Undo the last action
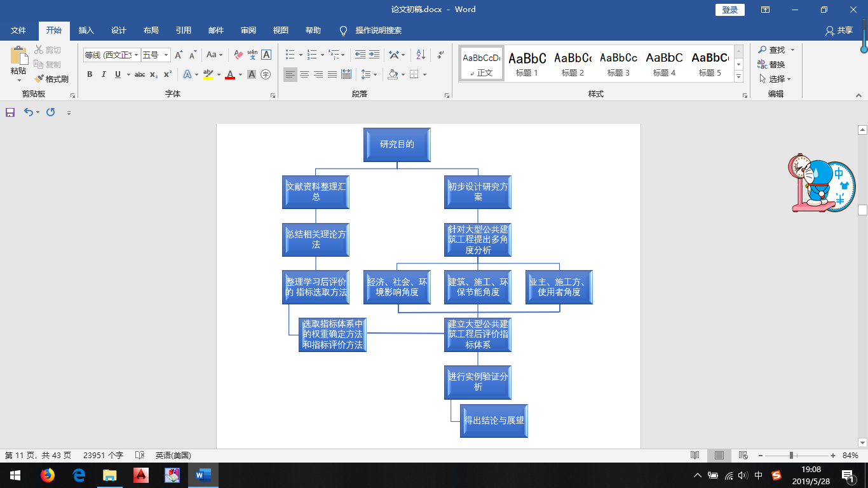The image size is (868, 488). (28, 112)
